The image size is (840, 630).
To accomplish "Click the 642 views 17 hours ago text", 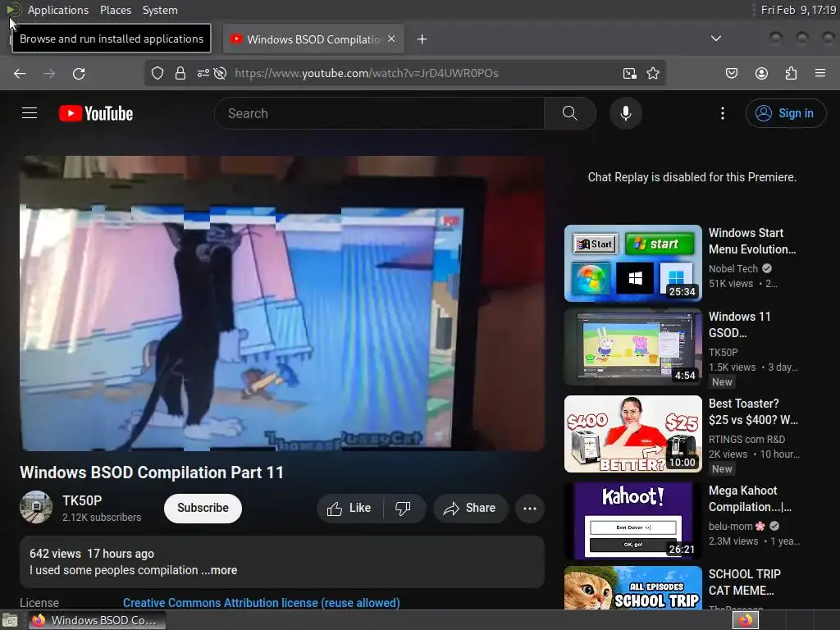I will [x=92, y=554].
